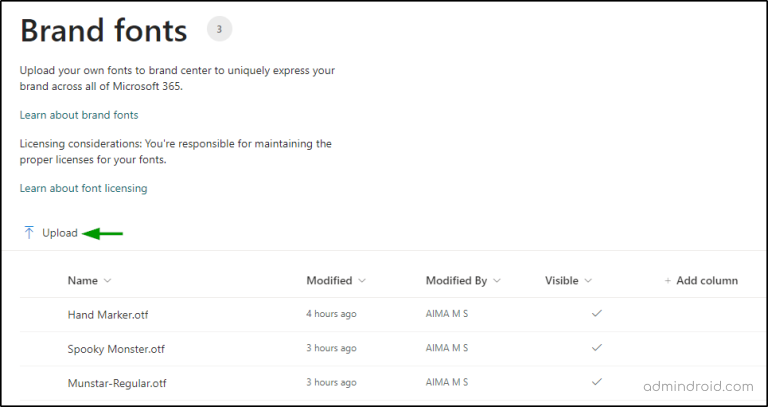
Task: Click '3 hours ago' in Munstar-Regular row
Action: click(331, 382)
